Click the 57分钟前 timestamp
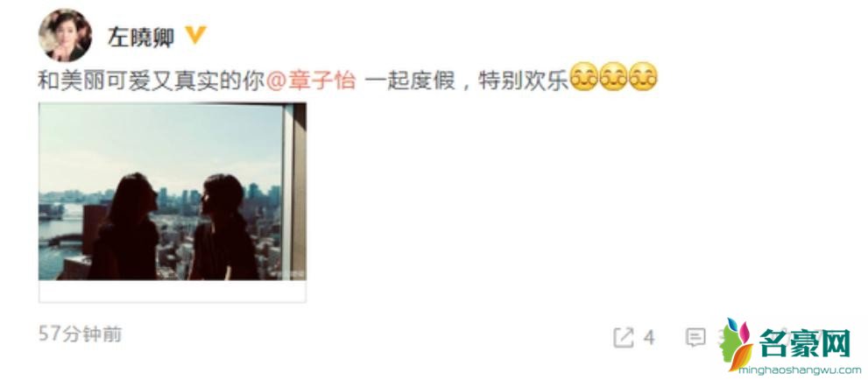The width and height of the screenshot is (868, 380). click(x=81, y=334)
